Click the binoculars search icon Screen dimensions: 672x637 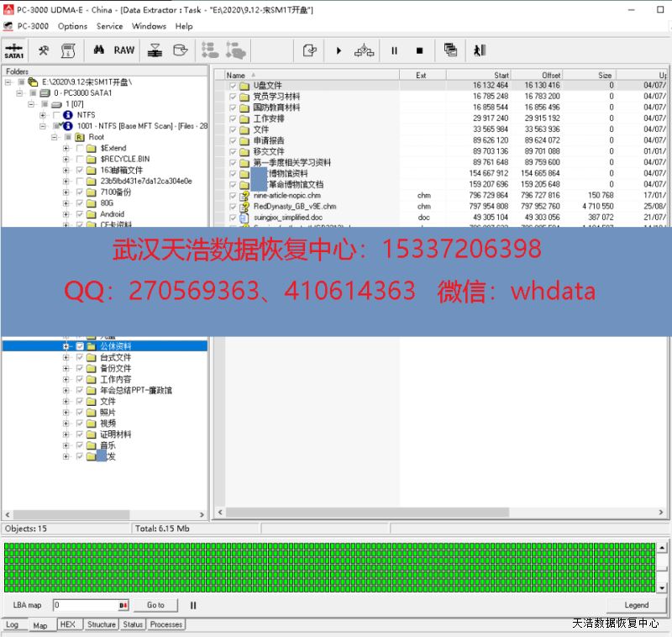(98, 50)
